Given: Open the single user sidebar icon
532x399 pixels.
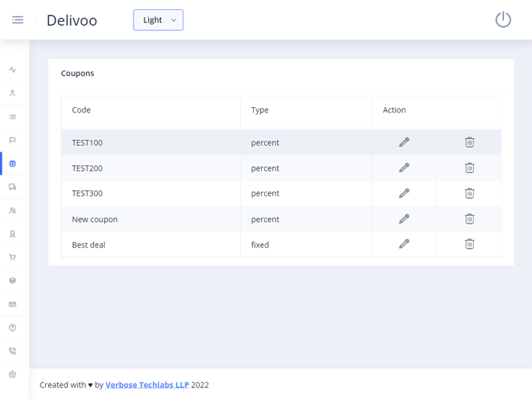Looking at the screenshot, I should 12,93.
